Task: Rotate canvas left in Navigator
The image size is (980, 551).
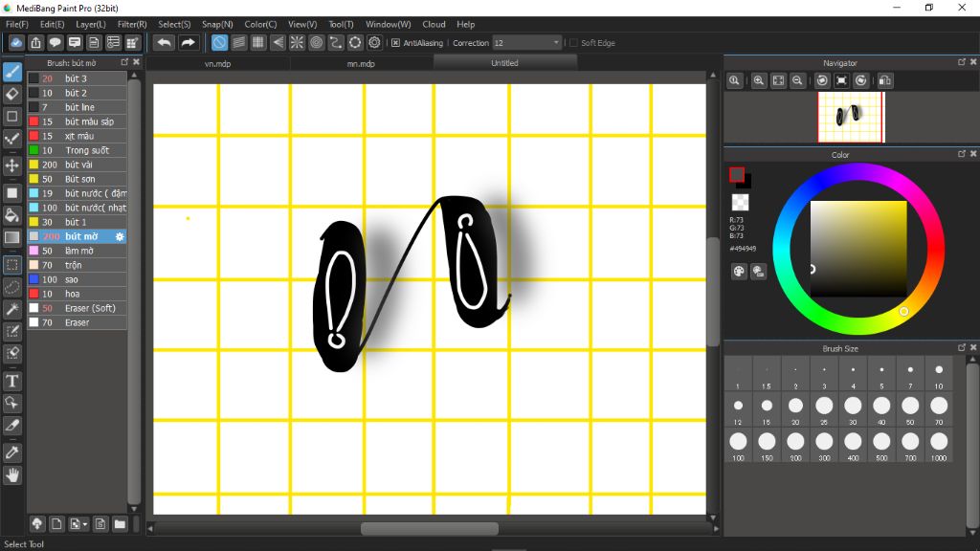Action: 822,80
